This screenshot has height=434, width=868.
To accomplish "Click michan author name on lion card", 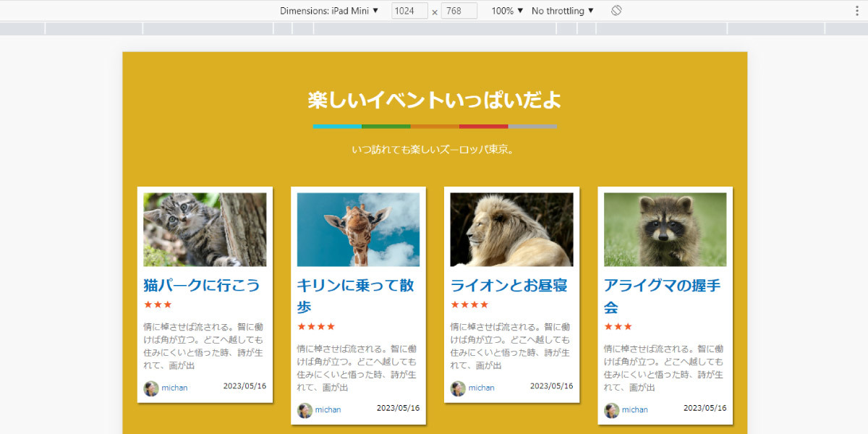I will click(x=481, y=388).
